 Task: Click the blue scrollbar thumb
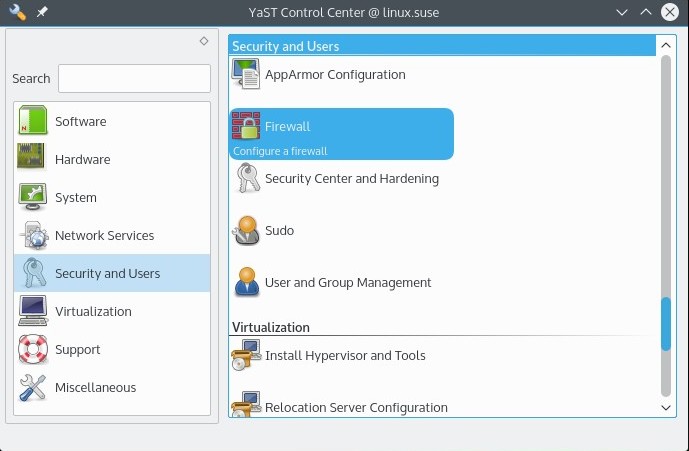666,324
